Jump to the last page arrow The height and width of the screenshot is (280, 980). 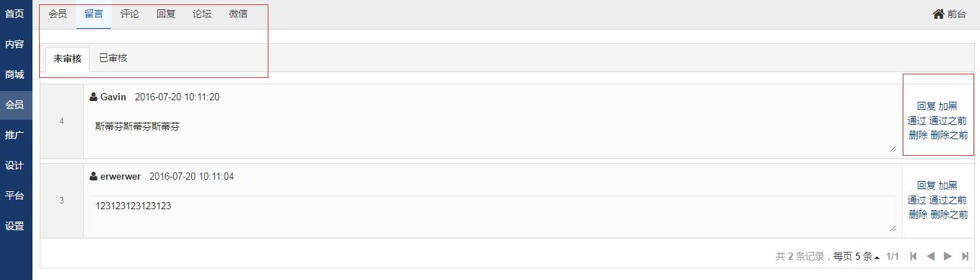[x=965, y=256]
